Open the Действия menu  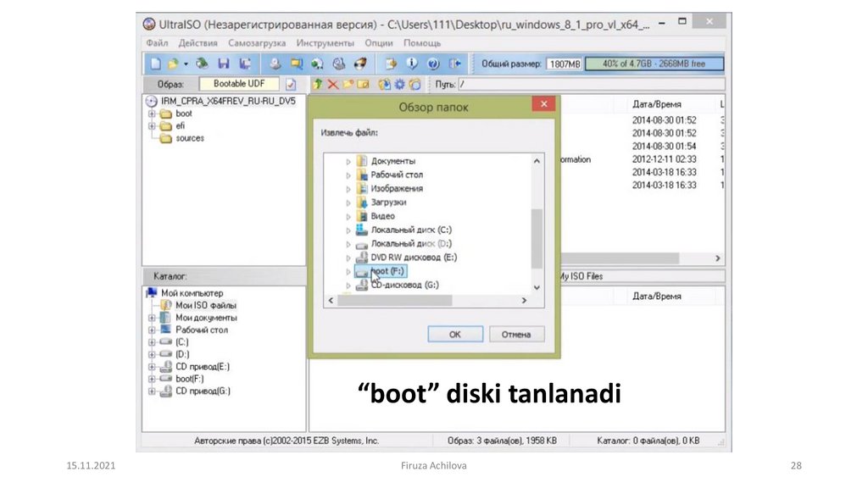(x=198, y=43)
